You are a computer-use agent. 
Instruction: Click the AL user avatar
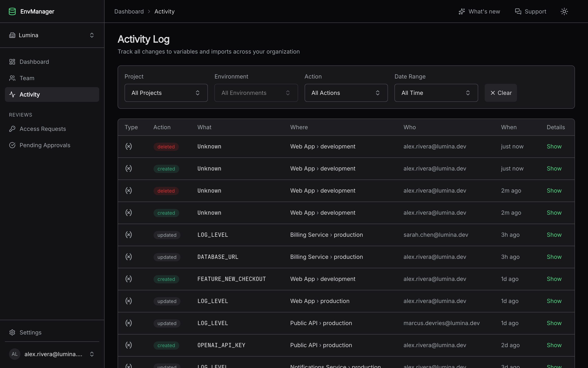(x=14, y=354)
